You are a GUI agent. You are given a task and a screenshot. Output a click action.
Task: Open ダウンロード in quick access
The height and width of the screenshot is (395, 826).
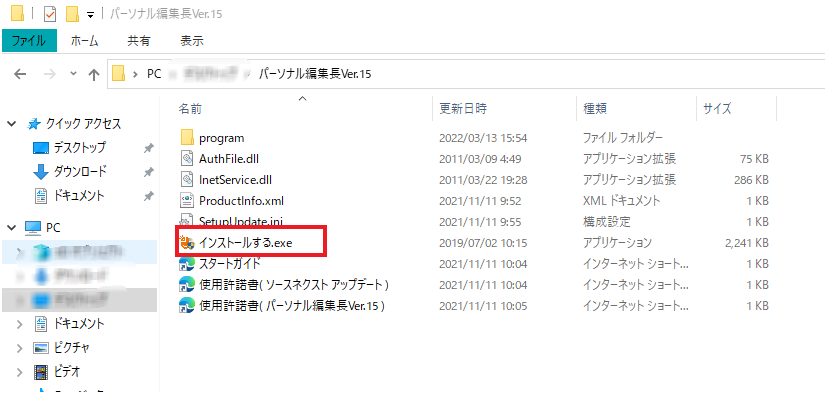click(81, 172)
